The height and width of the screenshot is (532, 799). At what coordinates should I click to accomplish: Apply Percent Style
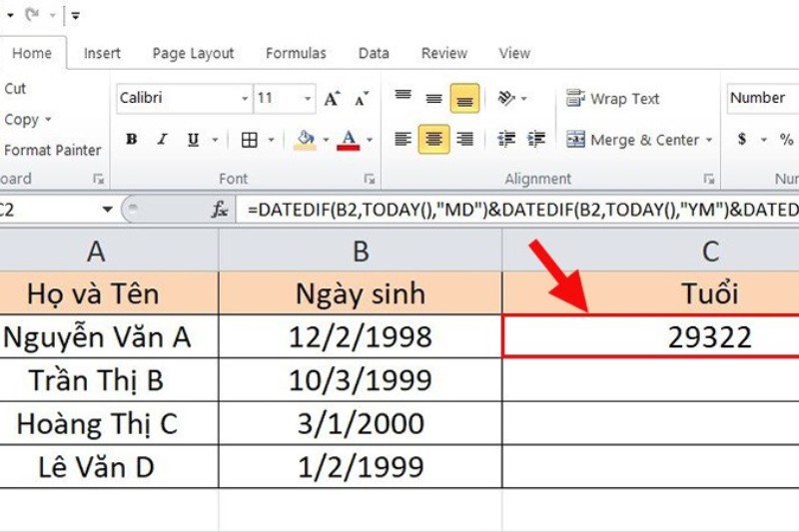[786, 139]
